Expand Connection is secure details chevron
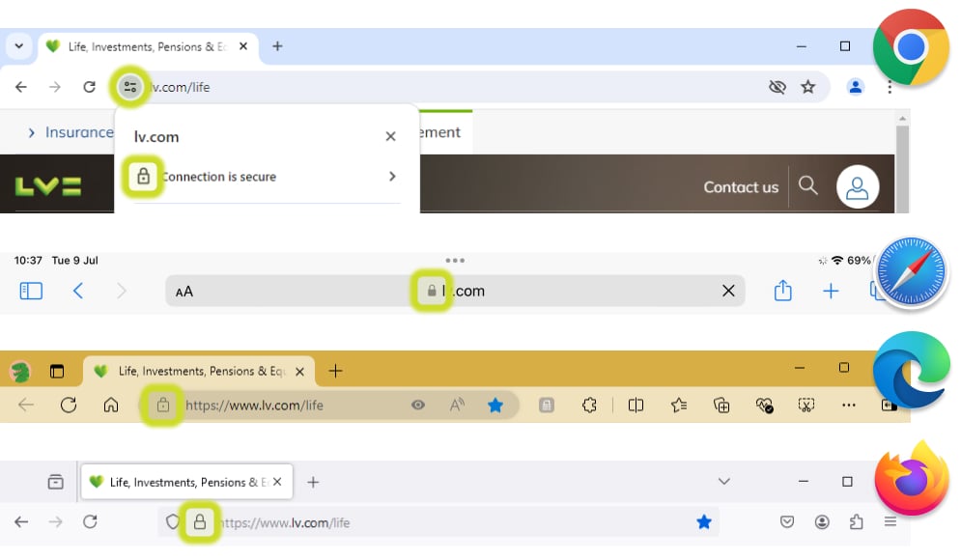961x560 pixels. coord(392,177)
